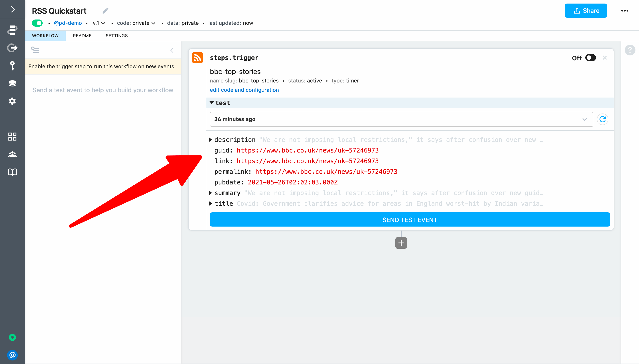Turn on the trigger step Off switch

tap(590, 58)
